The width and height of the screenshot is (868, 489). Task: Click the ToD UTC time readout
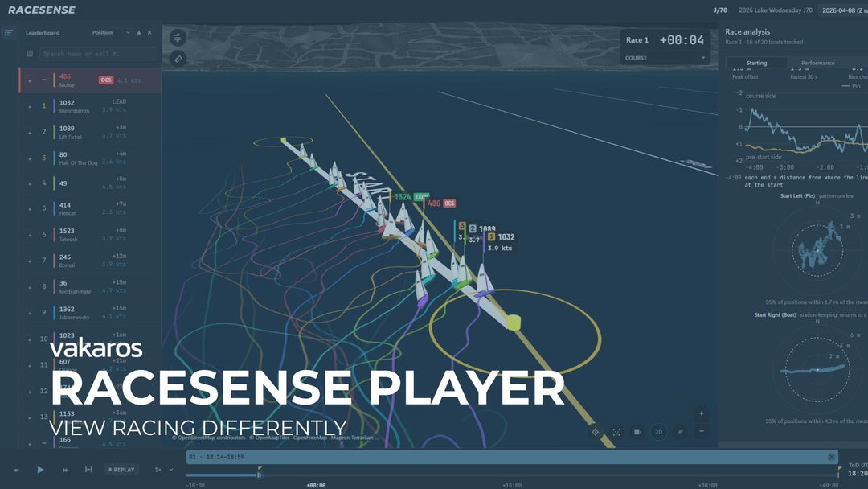(x=858, y=470)
